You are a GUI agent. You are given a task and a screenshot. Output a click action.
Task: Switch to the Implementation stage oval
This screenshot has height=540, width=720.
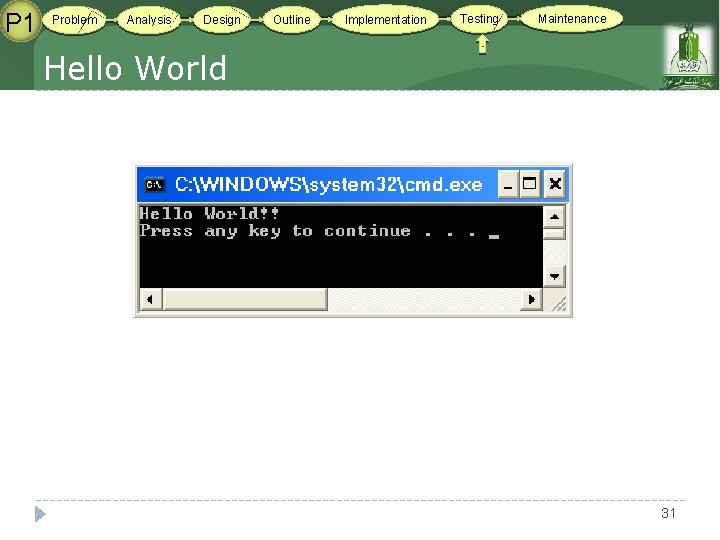[385, 20]
